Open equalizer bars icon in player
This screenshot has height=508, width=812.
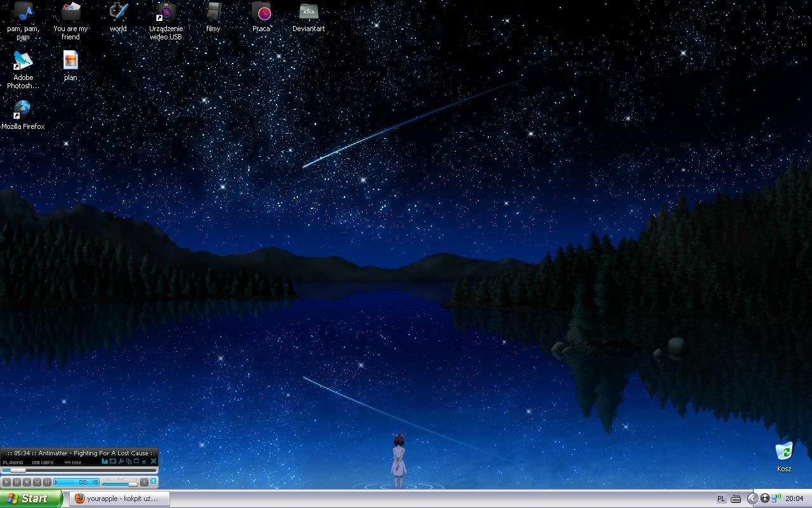[x=105, y=462]
